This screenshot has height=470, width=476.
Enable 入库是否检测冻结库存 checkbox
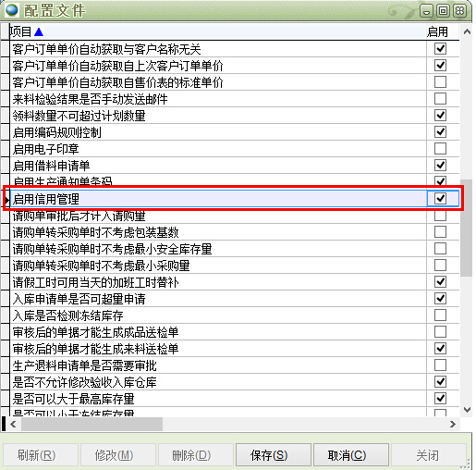440,315
